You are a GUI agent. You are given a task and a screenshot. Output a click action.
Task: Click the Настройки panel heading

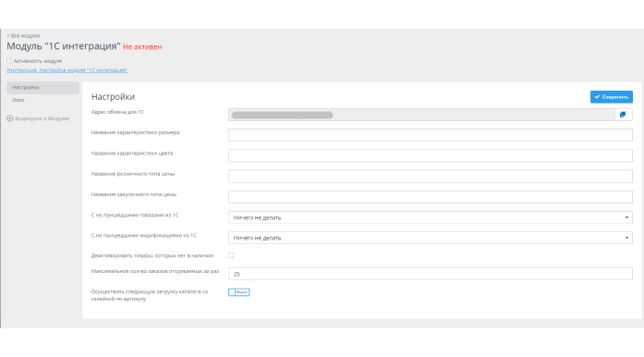pyautogui.click(x=113, y=97)
